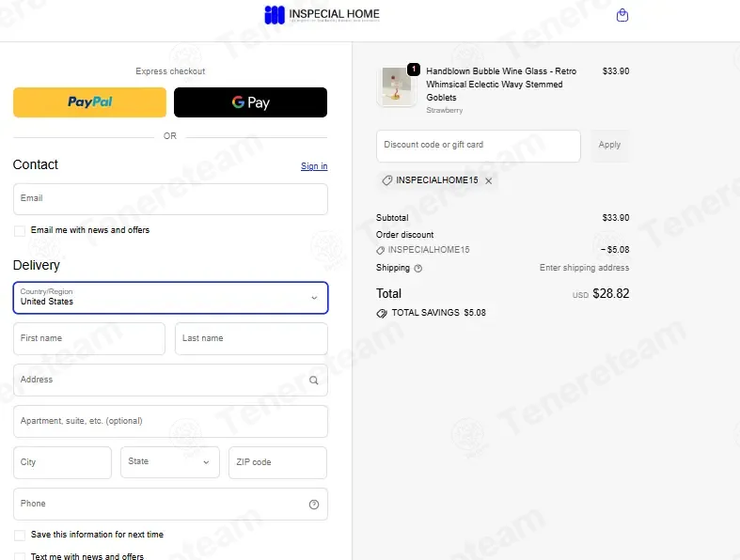Click the Apartment, suite field
The height and width of the screenshot is (560, 740).
pyautogui.click(x=170, y=421)
